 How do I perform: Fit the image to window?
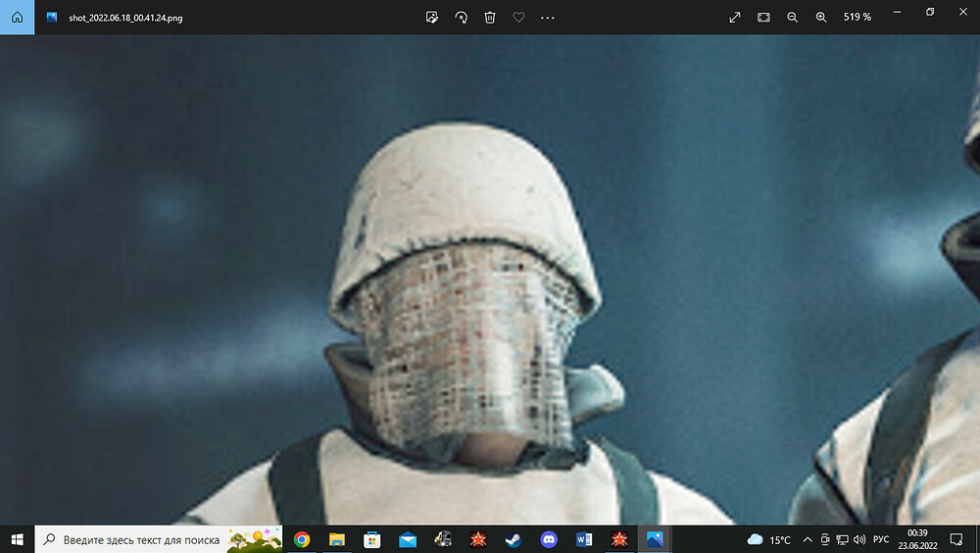[763, 18]
